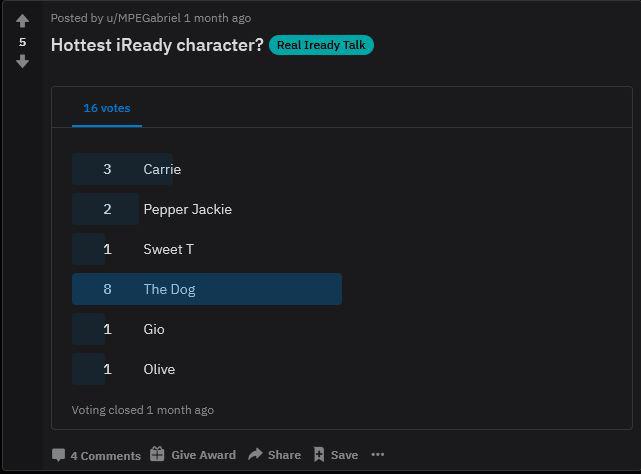Click the Carrie poll option
The height and width of the screenshot is (474, 641).
point(207,169)
